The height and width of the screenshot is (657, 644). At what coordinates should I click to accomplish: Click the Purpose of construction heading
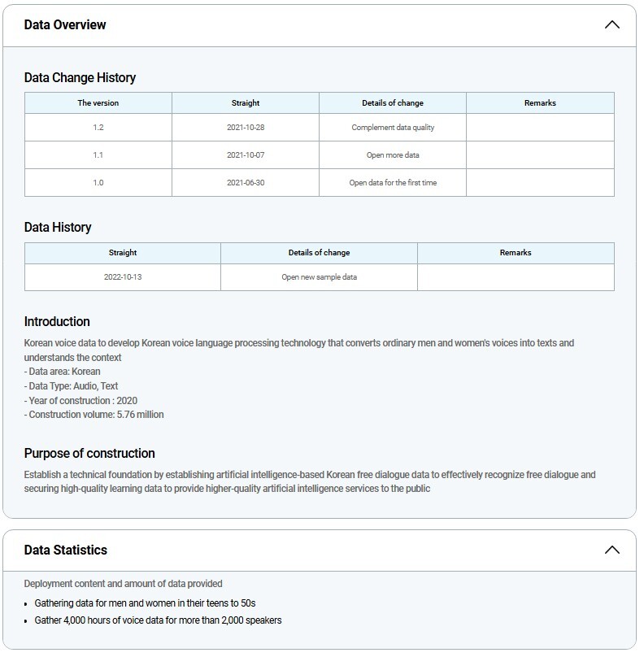[89, 453]
